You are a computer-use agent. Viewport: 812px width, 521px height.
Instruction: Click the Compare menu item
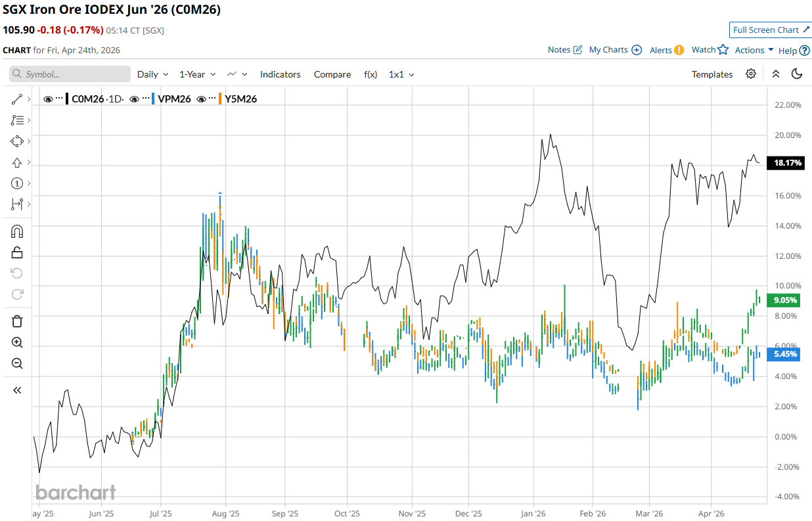tap(332, 74)
